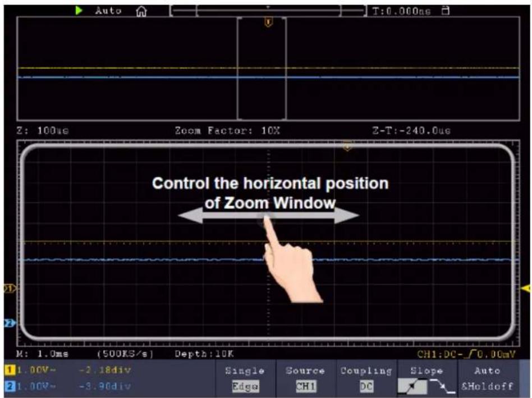Open the Auto & Holdoff menu item
Screen dimensions: 532x398
tap(488, 378)
